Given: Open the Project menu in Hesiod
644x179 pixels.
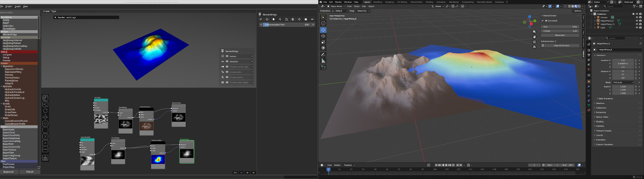Looking at the screenshot, I should click(9, 6).
